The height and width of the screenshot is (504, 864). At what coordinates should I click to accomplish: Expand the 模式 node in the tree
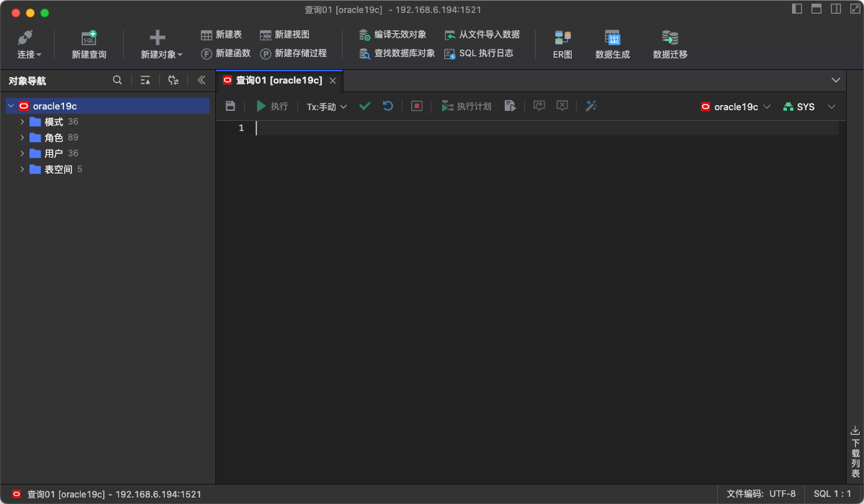pos(22,121)
